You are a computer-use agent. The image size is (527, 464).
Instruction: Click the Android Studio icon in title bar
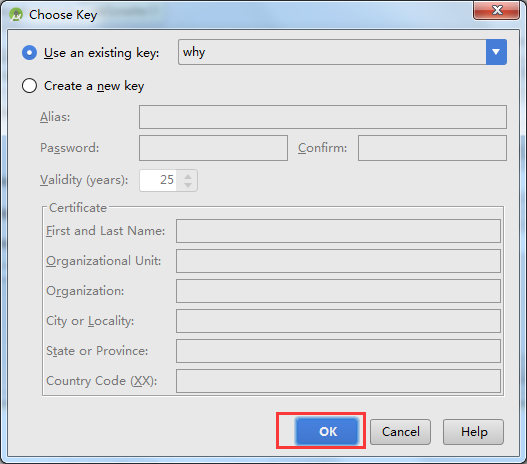click(16, 15)
